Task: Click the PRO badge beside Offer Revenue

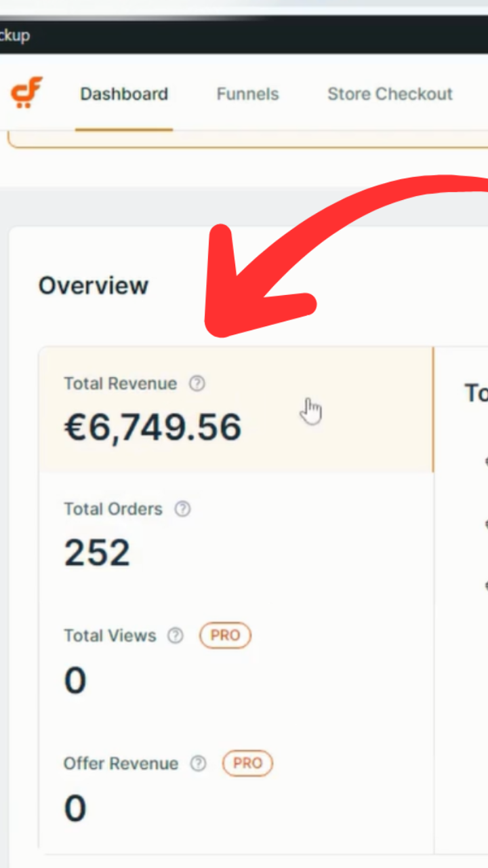Action: click(247, 764)
